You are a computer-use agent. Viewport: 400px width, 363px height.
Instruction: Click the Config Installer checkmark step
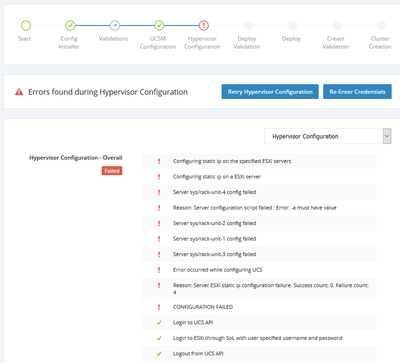click(x=70, y=25)
